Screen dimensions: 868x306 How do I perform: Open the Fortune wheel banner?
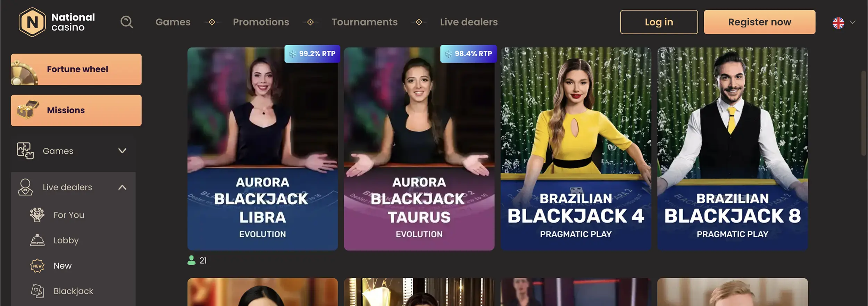[76, 69]
